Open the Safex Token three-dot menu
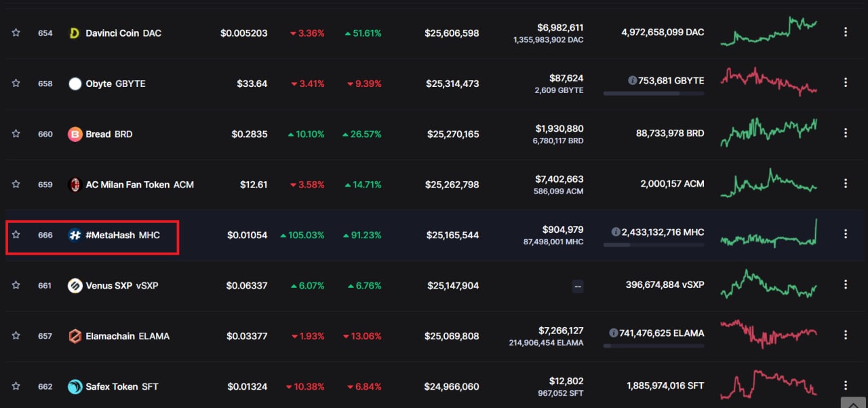Image resolution: width=868 pixels, height=408 pixels. (845, 386)
